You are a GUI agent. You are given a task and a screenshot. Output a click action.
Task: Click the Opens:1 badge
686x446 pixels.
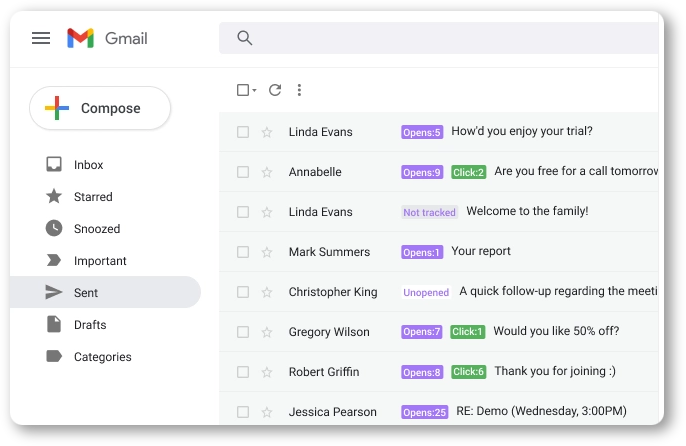(x=422, y=252)
